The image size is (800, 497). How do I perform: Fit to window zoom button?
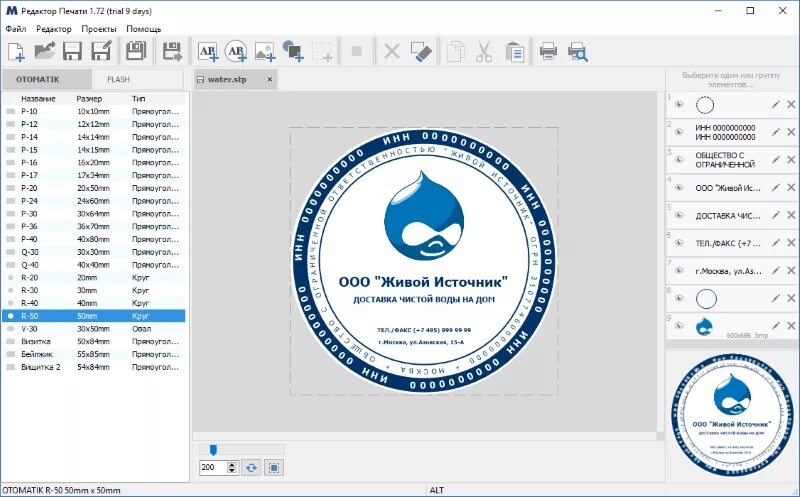(274, 467)
